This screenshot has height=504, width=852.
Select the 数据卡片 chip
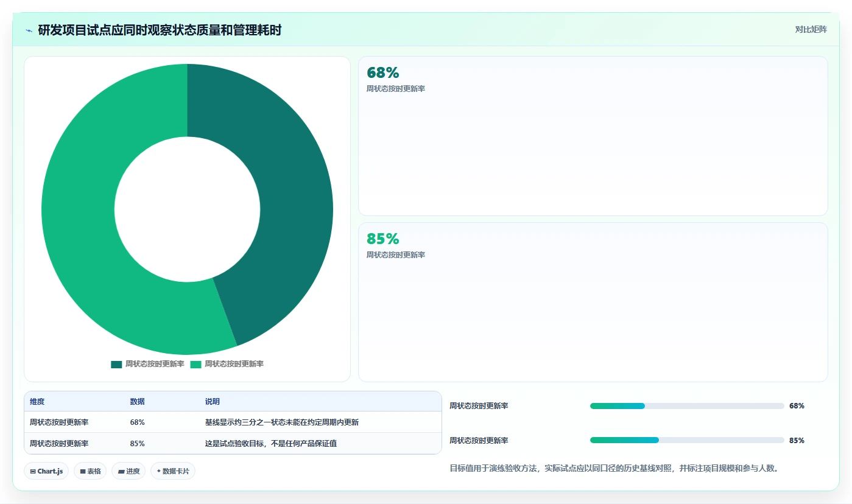coord(173,471)
